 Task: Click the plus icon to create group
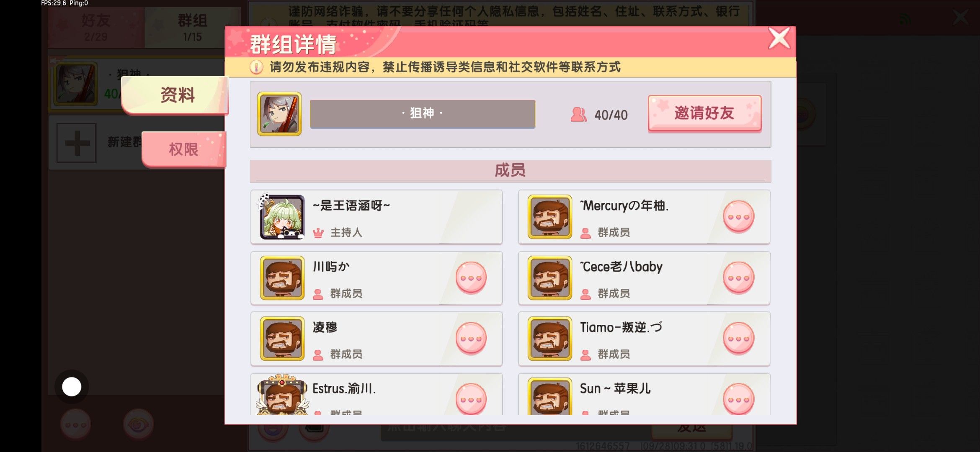(x=77, y=143)
